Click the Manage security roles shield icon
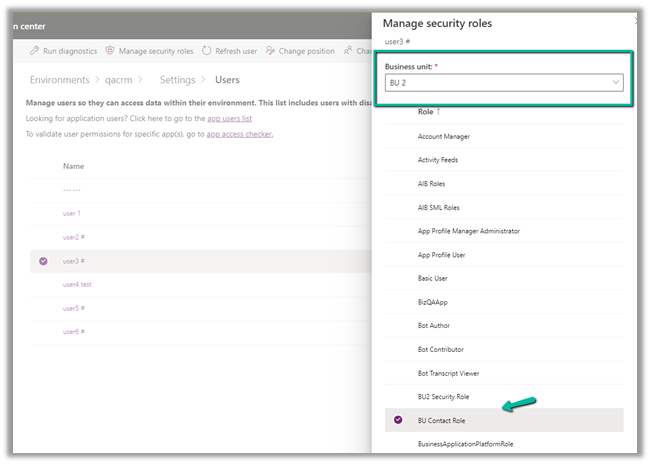Screen dimensions: 650x465 (x=110, y=51)
